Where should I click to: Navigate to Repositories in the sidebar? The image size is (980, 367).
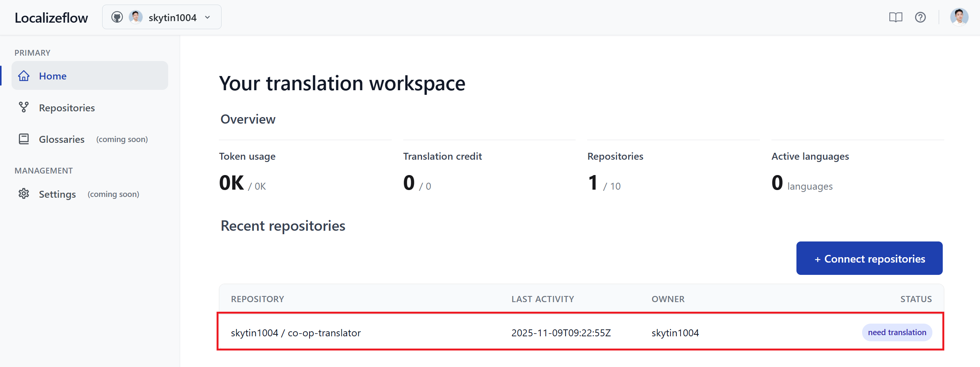point(66,107)
